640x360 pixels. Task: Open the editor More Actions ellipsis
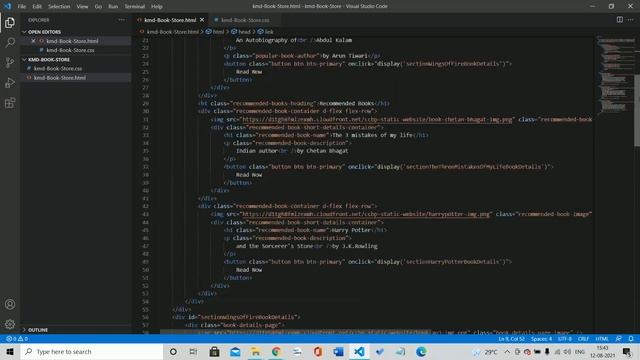pos(631,20)
